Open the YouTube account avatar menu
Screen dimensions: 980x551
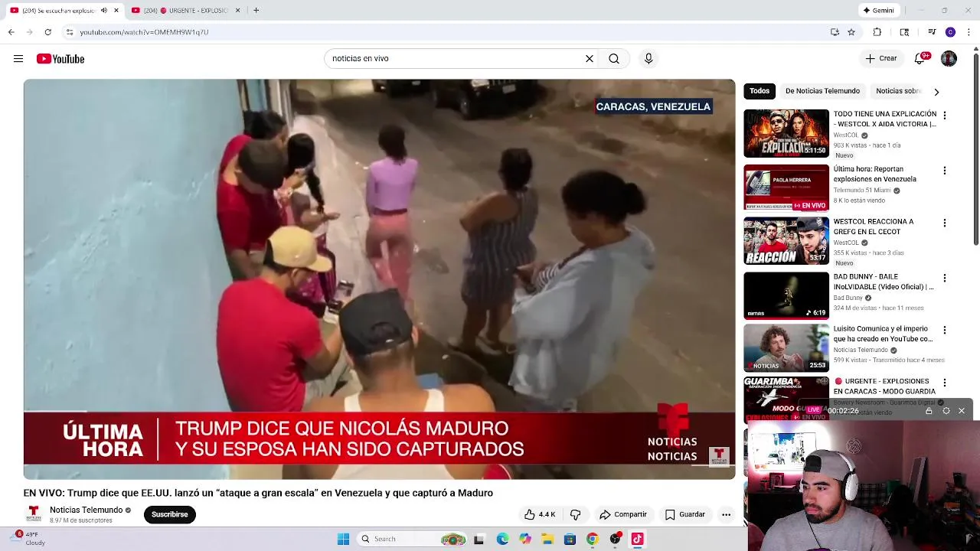coord(949,59)
